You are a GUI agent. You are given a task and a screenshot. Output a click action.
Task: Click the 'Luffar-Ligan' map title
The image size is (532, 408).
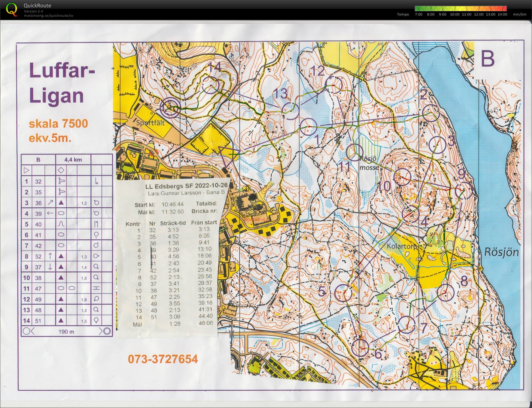[62, 83]
